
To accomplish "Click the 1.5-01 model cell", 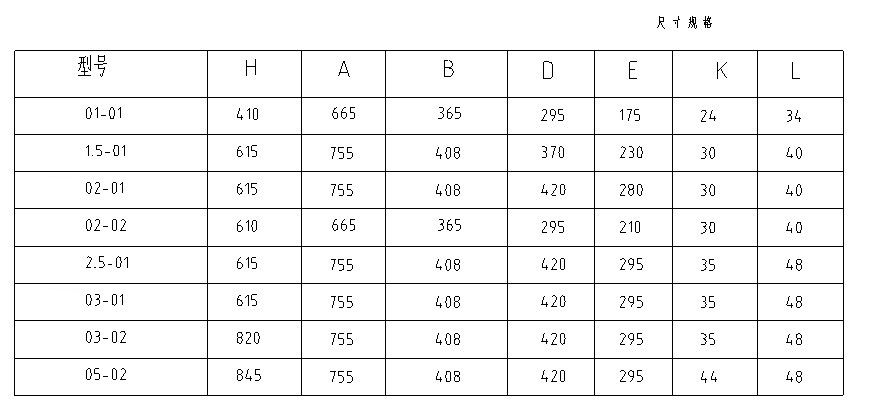I will click(104, 152).
